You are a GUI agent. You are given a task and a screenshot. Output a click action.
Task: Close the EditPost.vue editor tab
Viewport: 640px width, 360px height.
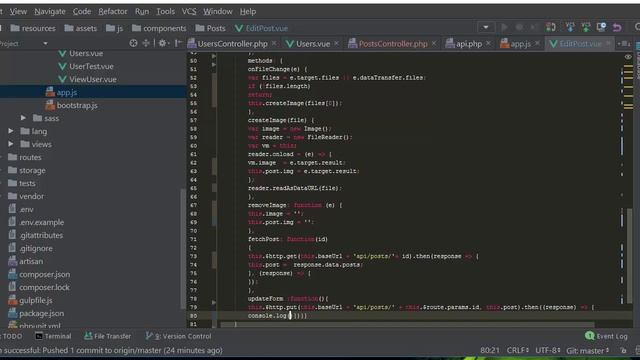608,43
